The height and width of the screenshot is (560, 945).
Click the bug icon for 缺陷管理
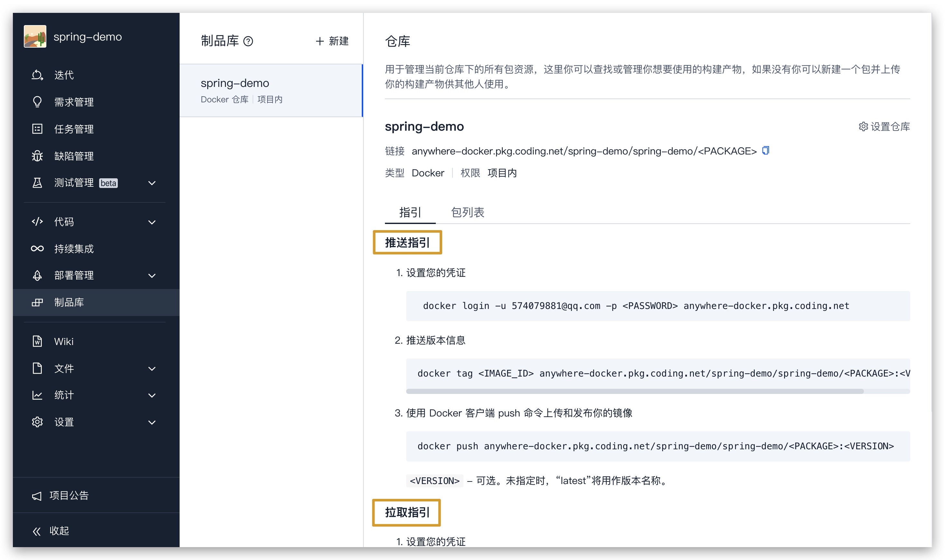click(37, 156)
